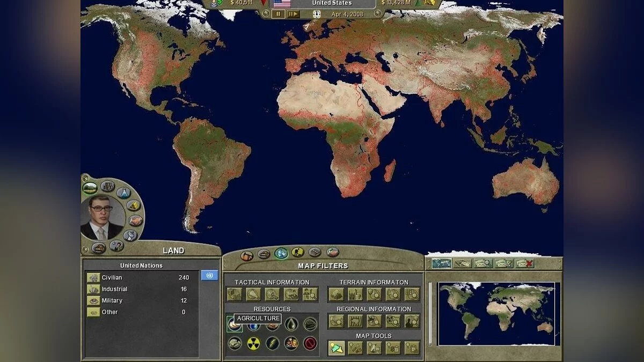Viewport: 644px width, 362px height.
Task: Click the scrollbar left of the minimap
Action: 429,313
